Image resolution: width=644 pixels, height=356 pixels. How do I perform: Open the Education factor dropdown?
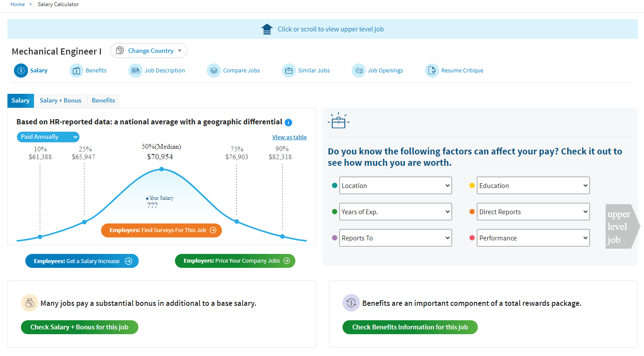[x=533, y=185]
